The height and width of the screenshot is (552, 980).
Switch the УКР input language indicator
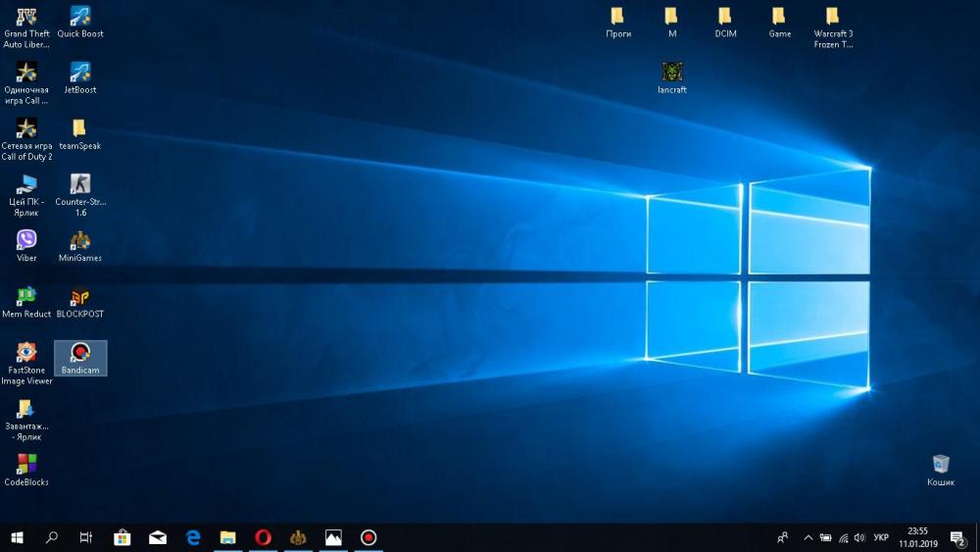(x=881, y=537)
